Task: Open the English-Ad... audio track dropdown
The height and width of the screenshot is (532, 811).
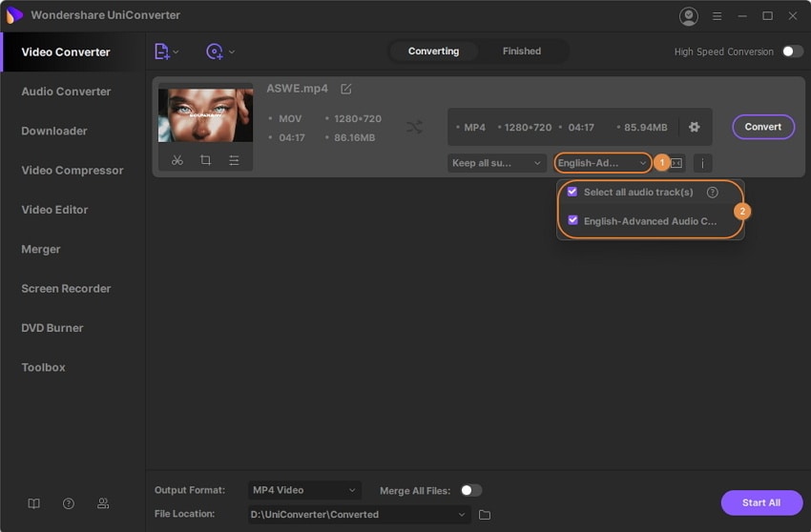Action: 603,163
